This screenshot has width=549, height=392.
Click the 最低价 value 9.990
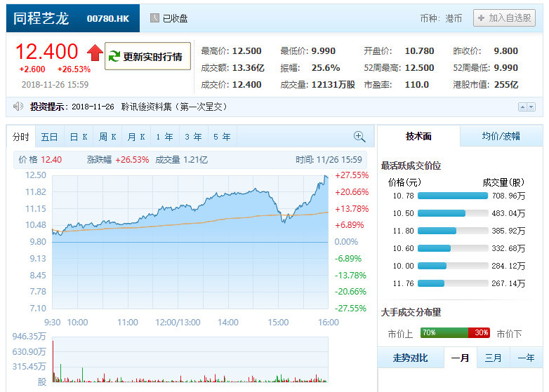(324, 51)
